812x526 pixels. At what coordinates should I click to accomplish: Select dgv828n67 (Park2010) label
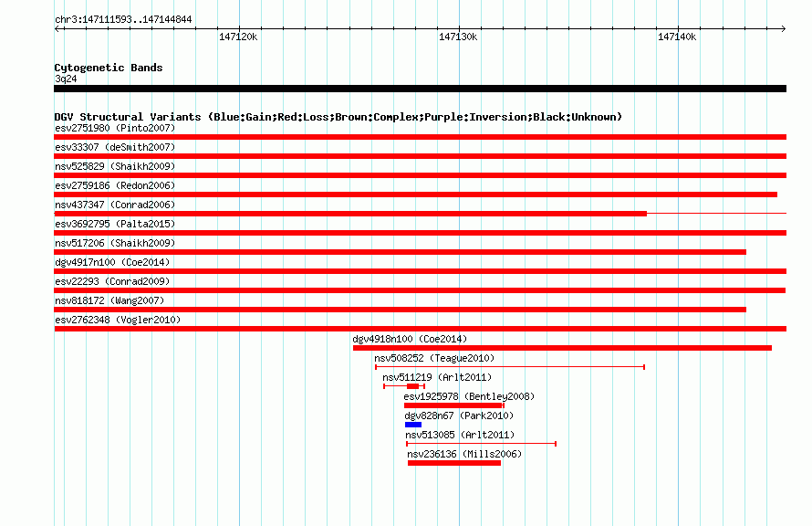click(459, 416)
